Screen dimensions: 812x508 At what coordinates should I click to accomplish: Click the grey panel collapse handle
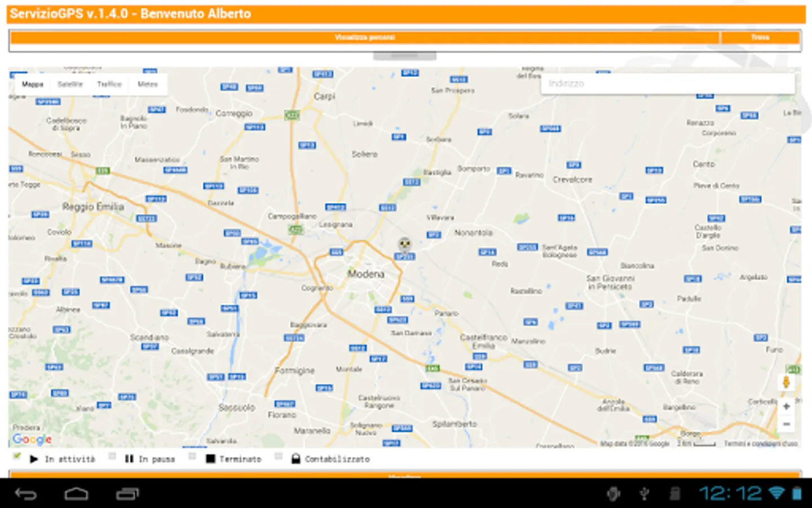404,56
